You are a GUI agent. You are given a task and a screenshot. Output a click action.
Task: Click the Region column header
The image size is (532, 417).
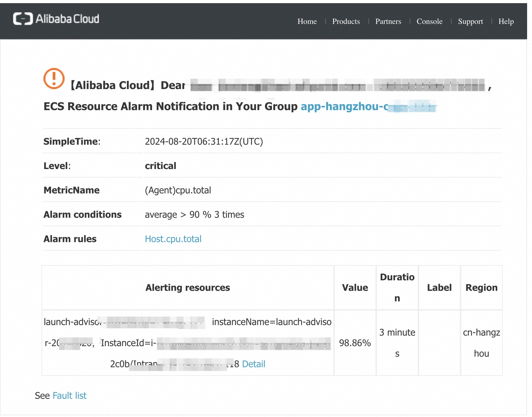[482, 287]
